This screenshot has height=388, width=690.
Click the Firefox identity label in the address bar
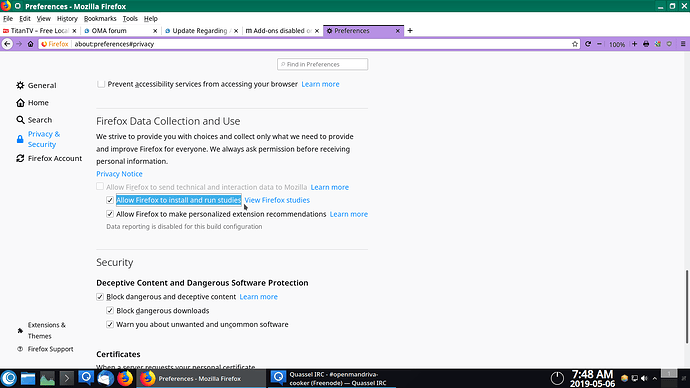pos(55,44)
